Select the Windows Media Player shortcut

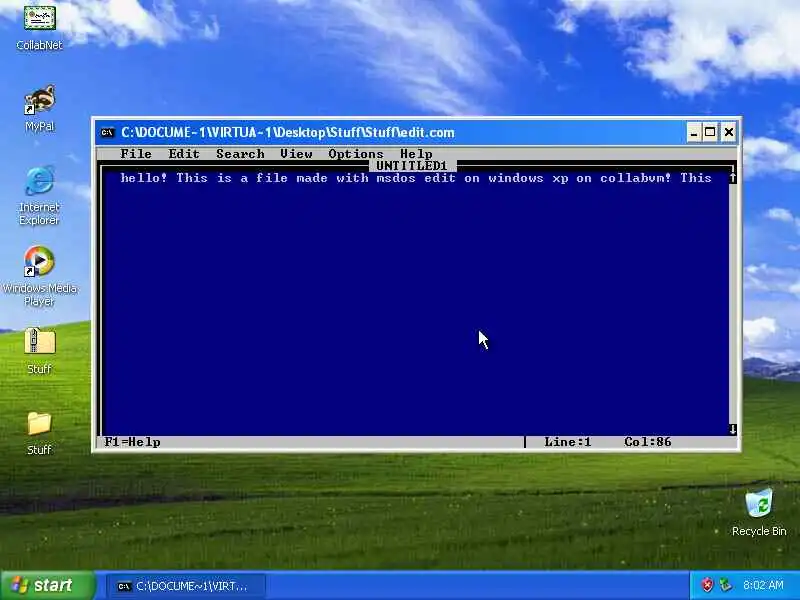tap(39, 276)
